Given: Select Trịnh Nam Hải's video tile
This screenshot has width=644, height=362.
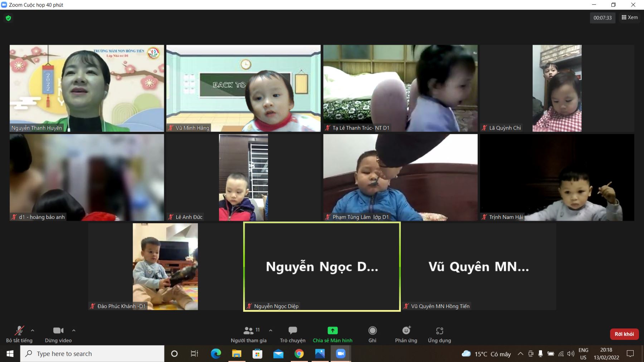Looking at the screenshot, I should (x=557, y=177).
